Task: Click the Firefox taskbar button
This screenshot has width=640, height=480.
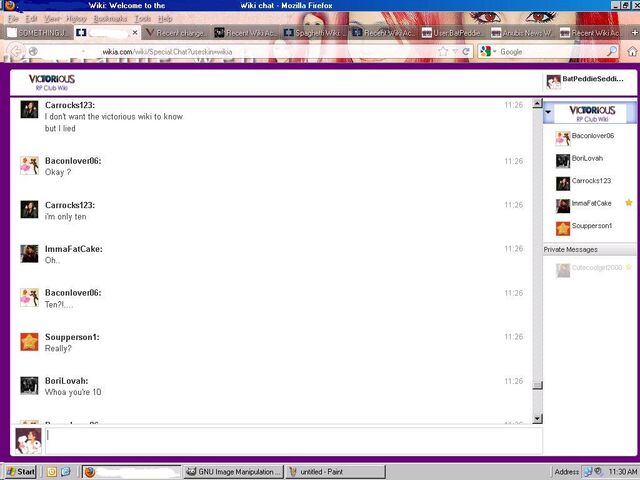Action: click(x=131, y=472)
